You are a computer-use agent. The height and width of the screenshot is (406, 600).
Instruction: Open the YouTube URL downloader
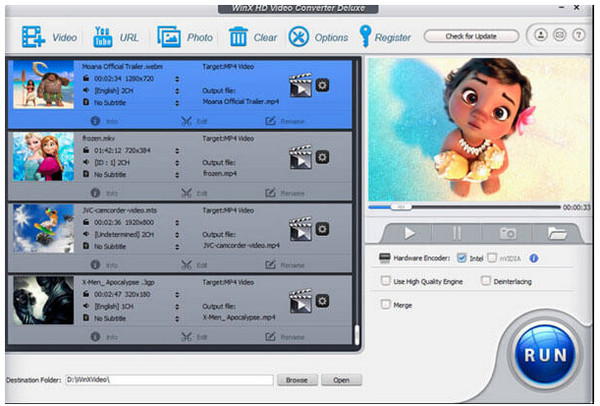tap(116, 37)
